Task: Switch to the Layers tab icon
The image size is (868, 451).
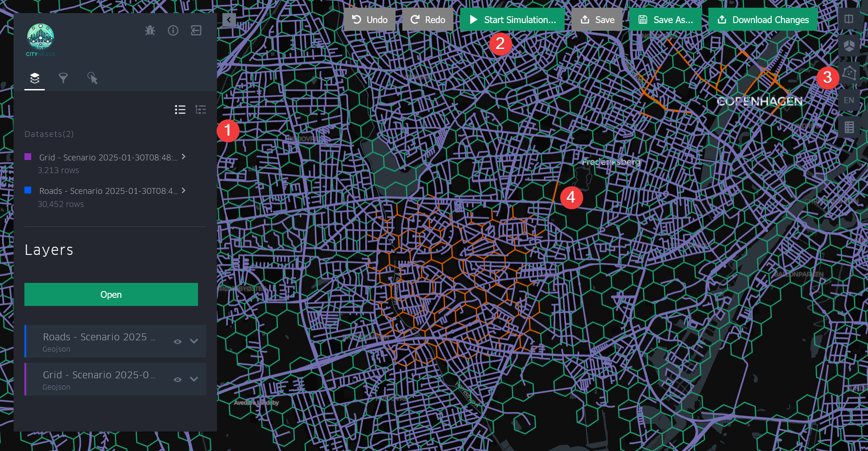Action: 35,78
